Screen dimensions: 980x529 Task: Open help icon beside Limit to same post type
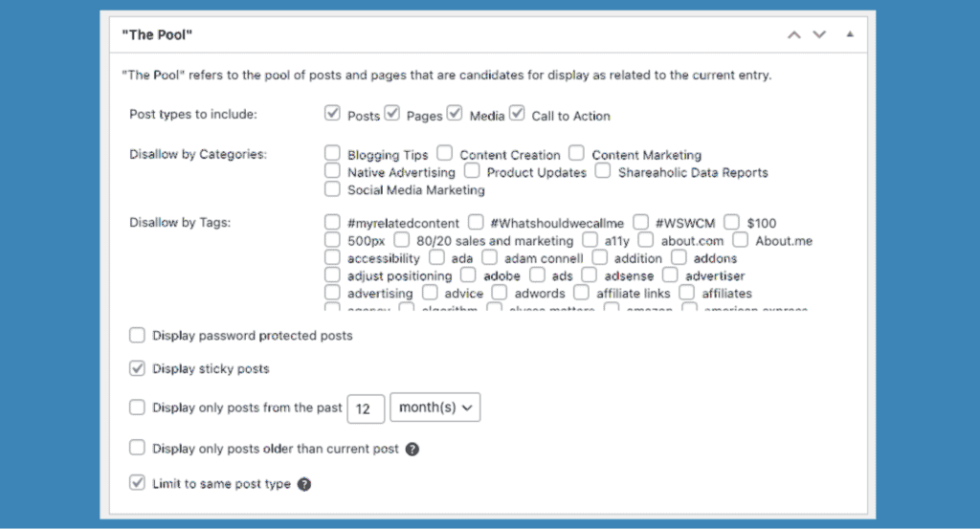pos(304,484)
